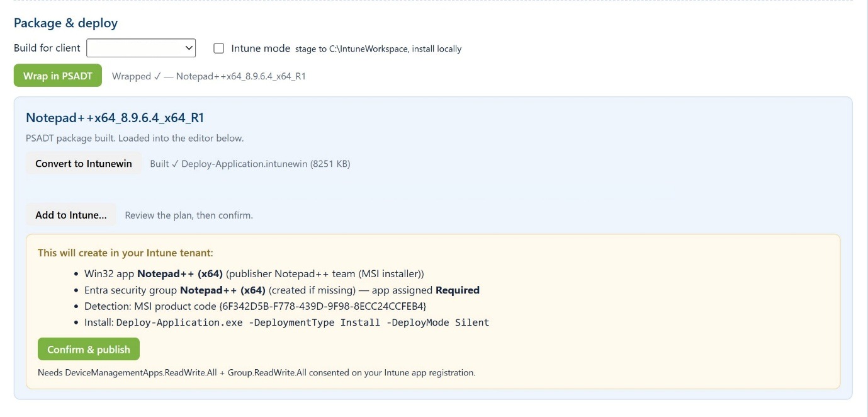Click Convert to Intunewin button
This screenshot has width=868, height=417.
(x=84, y=164)
